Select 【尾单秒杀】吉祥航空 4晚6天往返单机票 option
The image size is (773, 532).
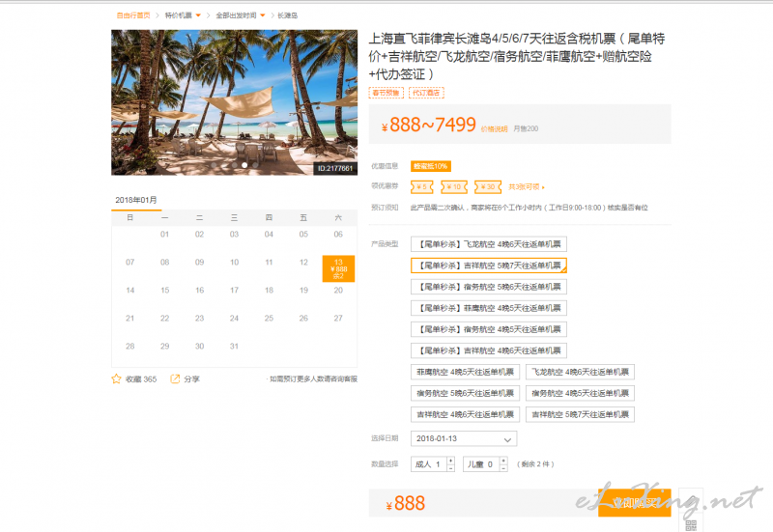click(489, 350)
